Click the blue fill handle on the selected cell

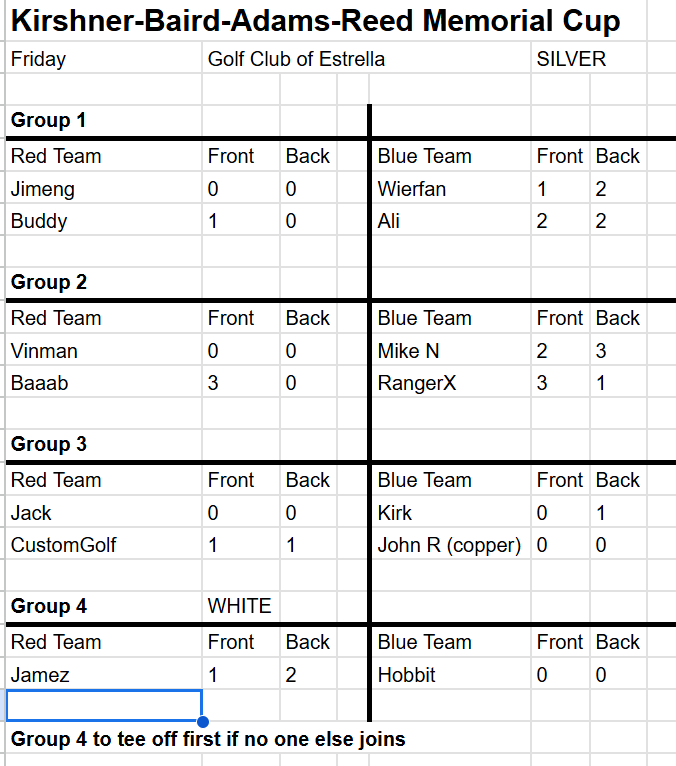pyautogui.click(x=203, y=721)
